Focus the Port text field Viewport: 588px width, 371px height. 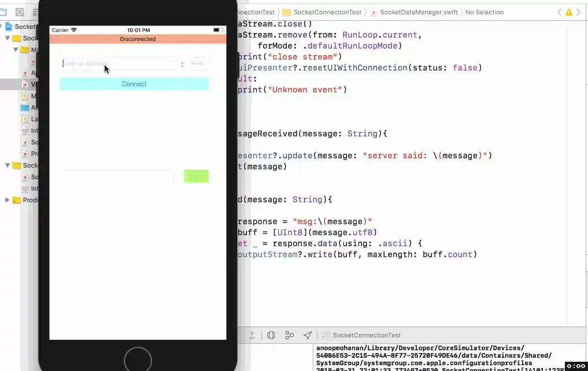click(198, 64)
